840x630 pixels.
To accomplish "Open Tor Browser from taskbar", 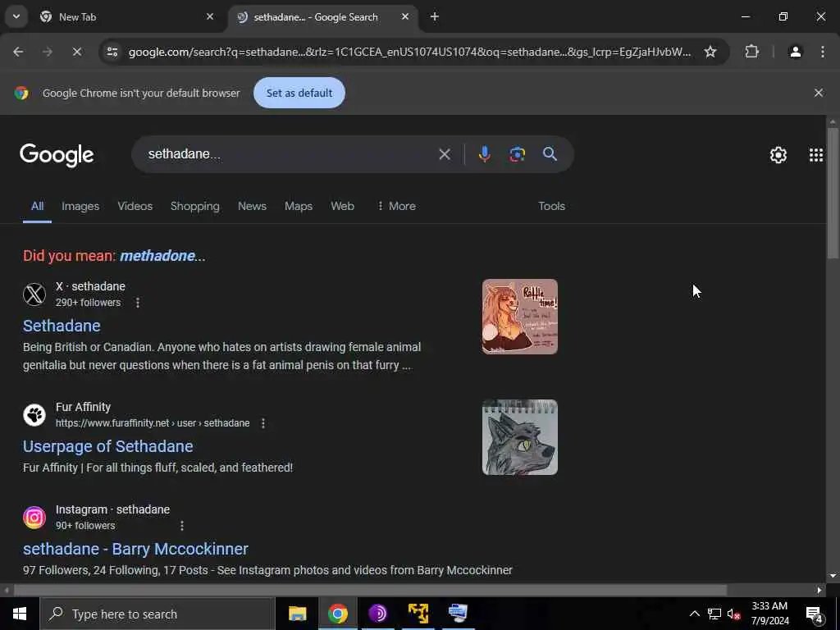I will pyautogui.click(x=377, y=614).
